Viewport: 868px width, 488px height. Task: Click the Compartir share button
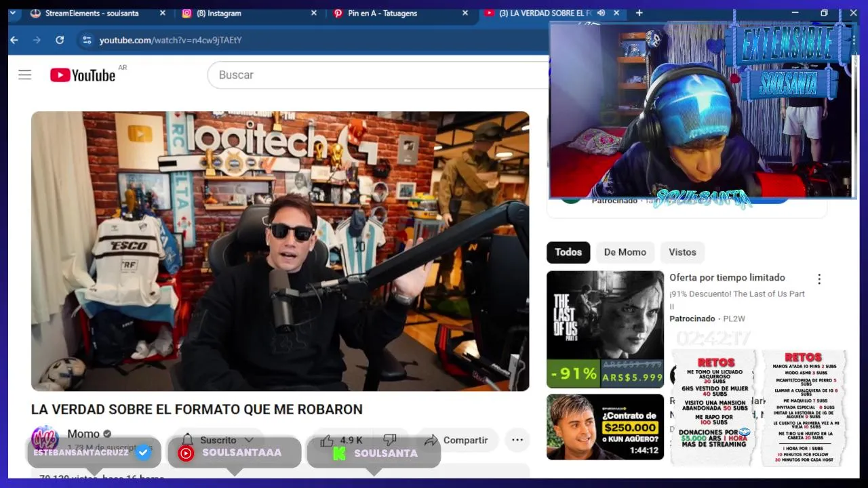click(x=456, y=440)
